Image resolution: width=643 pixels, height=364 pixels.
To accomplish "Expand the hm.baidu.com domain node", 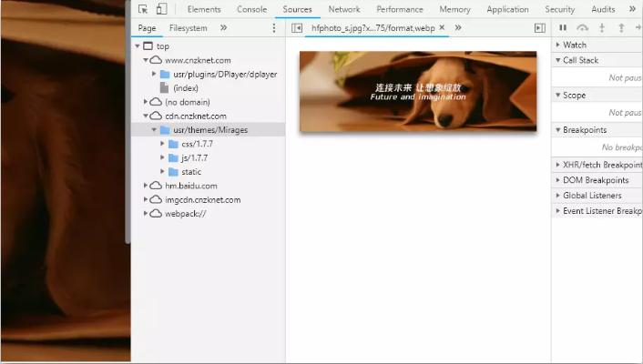I will [x=146, y=186].
